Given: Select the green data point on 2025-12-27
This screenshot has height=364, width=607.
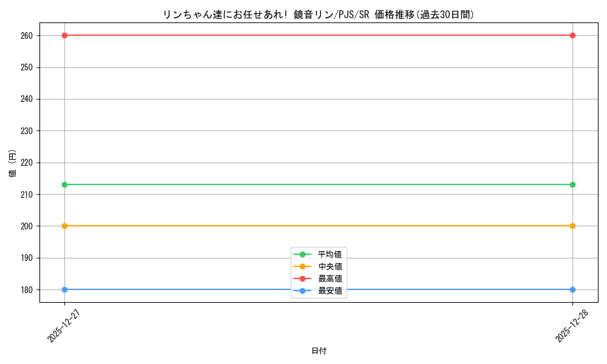Looking at the screenshot, I should click(x=64, y=184).
